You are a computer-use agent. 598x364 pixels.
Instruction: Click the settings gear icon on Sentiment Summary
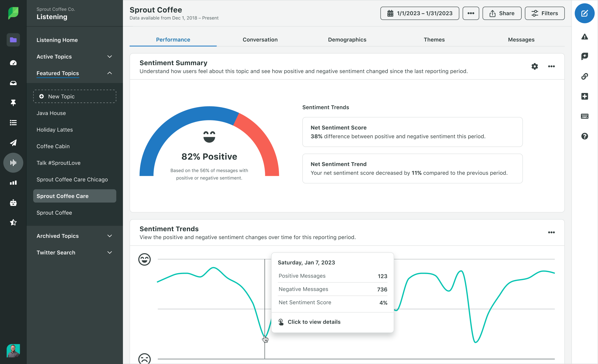pos(534,66)
